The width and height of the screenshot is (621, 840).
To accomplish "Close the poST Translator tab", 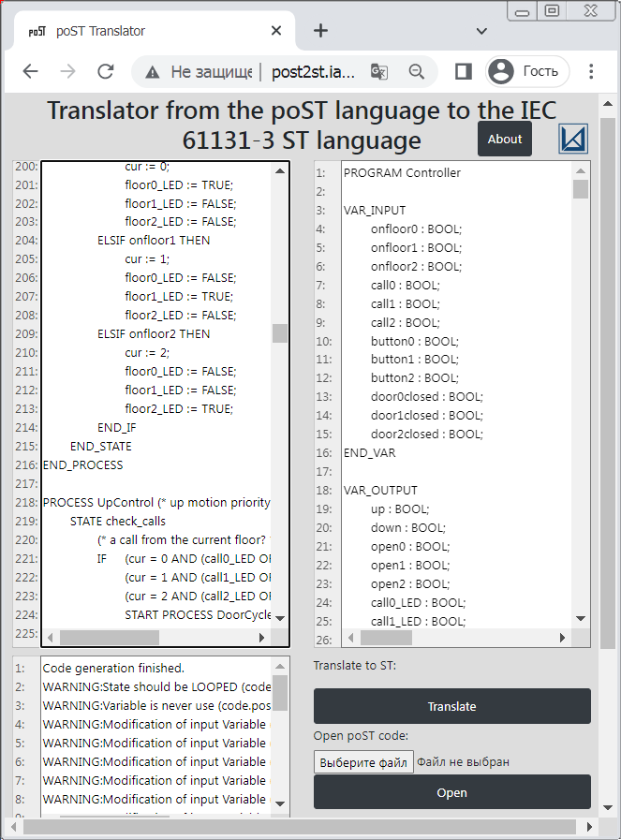I will 276,30.
